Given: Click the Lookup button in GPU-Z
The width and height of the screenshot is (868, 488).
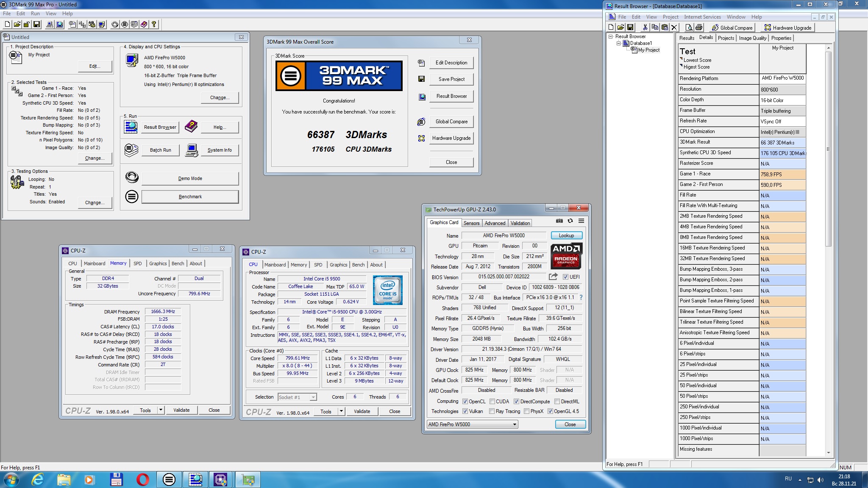Looking at the screenshot, I should (x=566, y=236).
